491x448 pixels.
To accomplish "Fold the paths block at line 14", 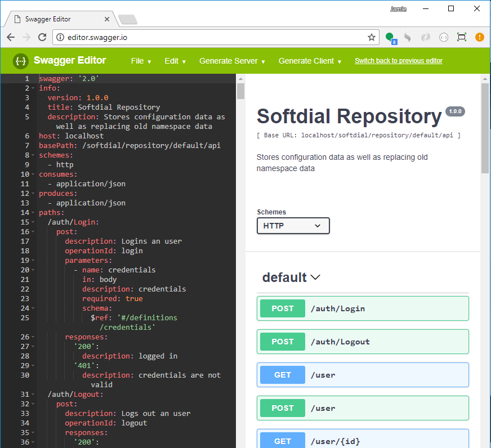I will 33,213.
